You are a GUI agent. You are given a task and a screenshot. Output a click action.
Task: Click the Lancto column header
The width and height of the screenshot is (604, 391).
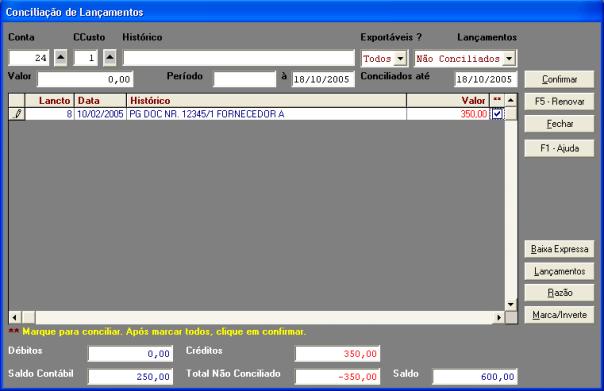point(50,101)
